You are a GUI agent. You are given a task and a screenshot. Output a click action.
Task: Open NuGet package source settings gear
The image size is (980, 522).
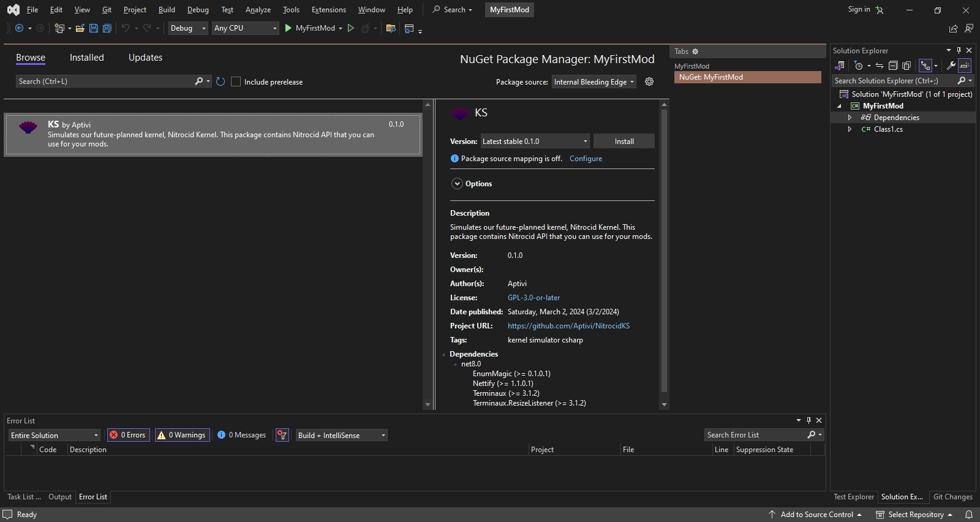click(649, 81)
